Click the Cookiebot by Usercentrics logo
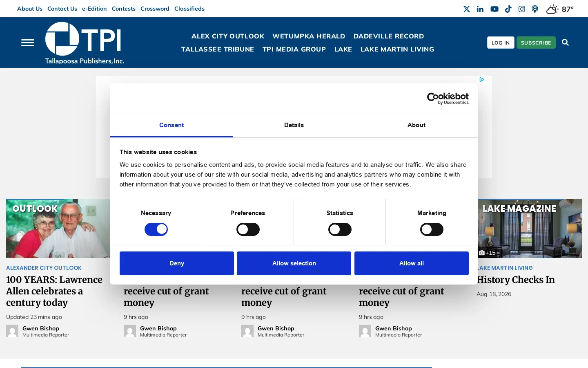Image resolution: width=588 pixels, height=368 pixels. point(448,99)
